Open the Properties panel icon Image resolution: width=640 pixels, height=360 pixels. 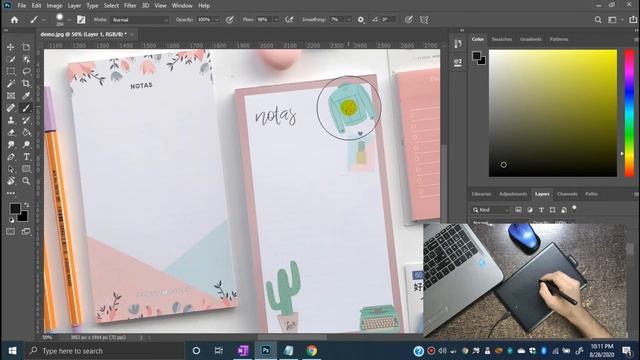pos(458,62)
